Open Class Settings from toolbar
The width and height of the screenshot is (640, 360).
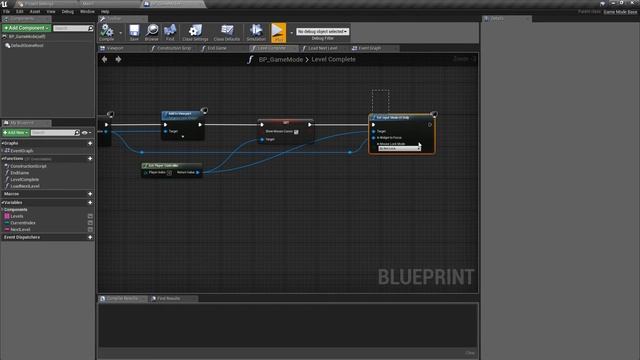pyautogui.click(x=195, y=32)
